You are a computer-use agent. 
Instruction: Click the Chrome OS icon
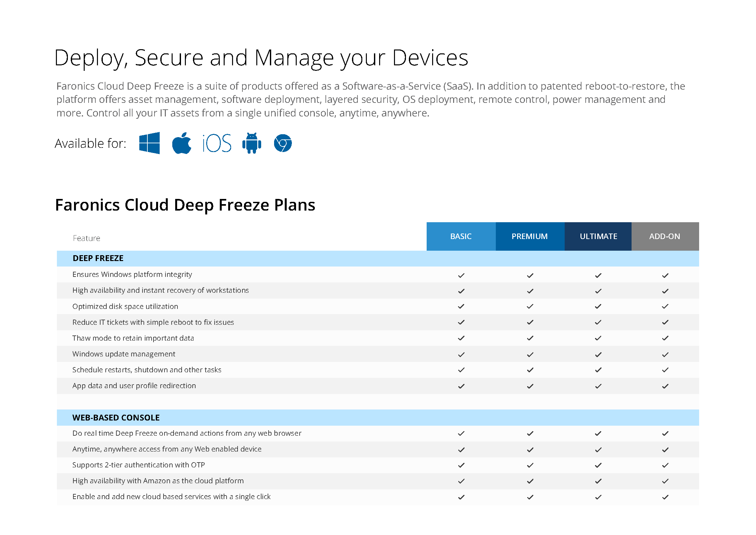tap(283, 142)
